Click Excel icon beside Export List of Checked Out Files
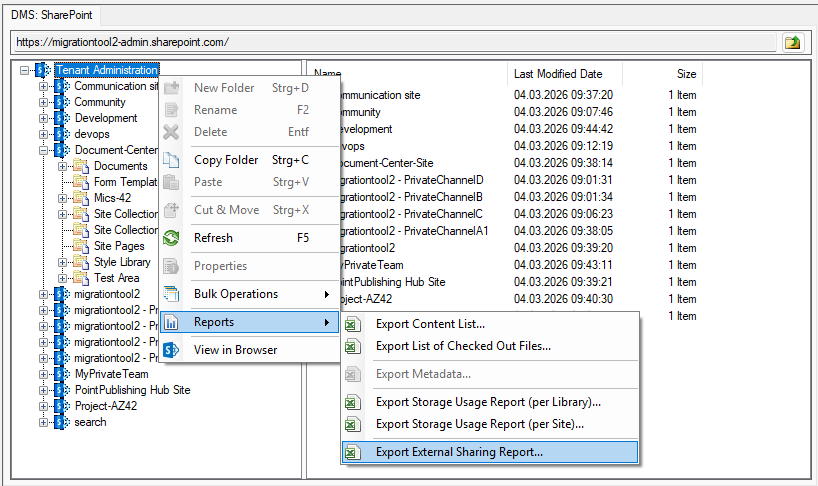Screen dimensions: 818x486 pyautogui.click(x=353, y=346)
